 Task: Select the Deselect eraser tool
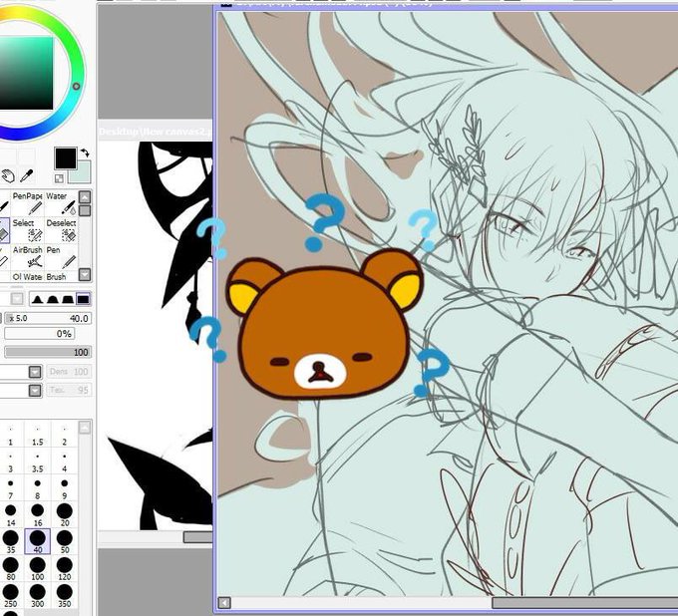[61, 230]
